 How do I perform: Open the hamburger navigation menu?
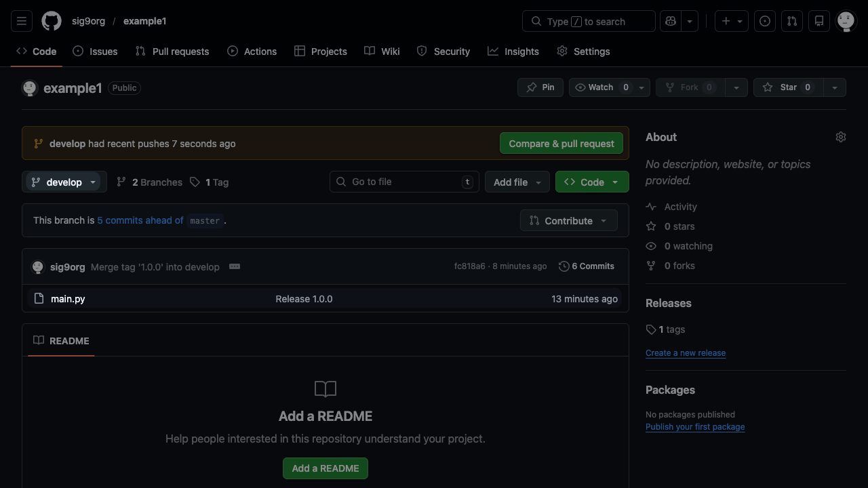[x=22, y=21]
